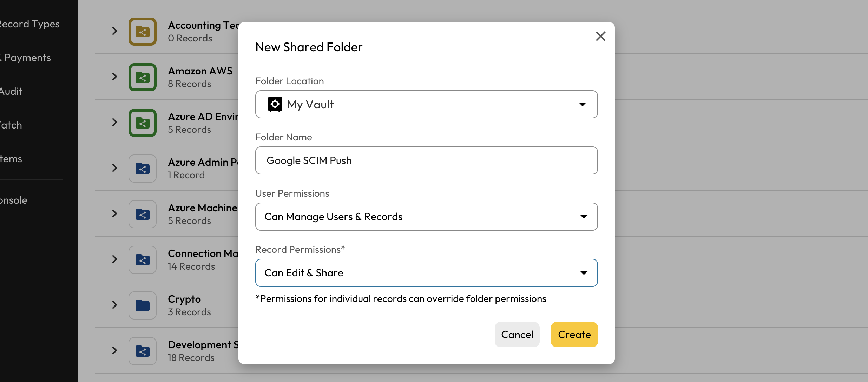Expand the Amazon AWS folder chevron
Screen dimensions: 868x382
click(114, 77)
